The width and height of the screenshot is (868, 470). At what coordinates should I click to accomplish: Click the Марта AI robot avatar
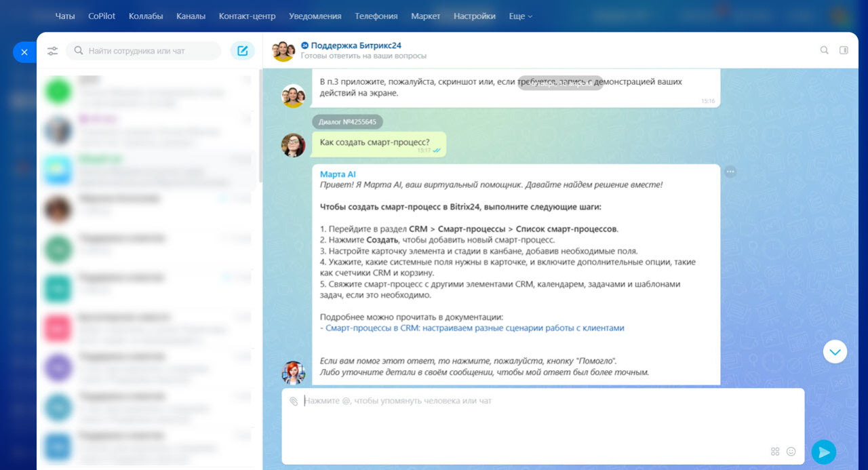point(294,373)
